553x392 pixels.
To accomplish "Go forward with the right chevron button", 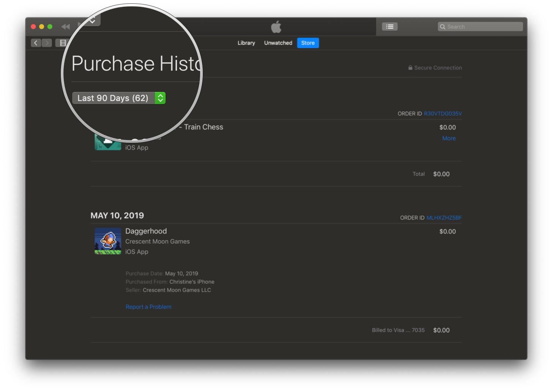I will (x=47, y=43).
